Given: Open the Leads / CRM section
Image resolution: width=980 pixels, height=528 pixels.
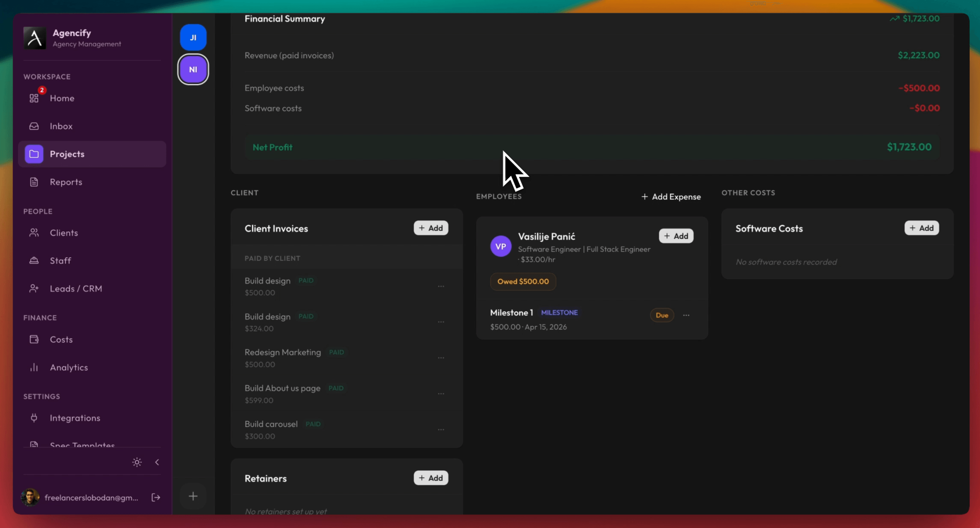Looking at the screenshot, I should (x=76, y=288).
